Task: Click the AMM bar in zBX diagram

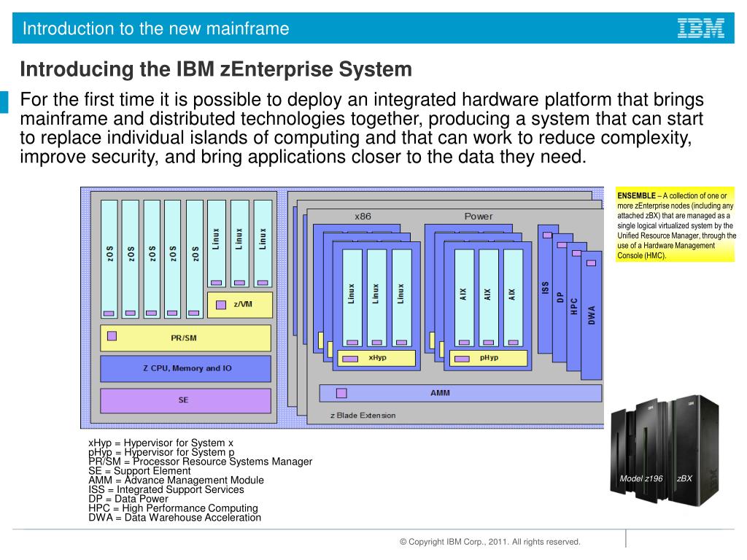Action: point(460,393)
